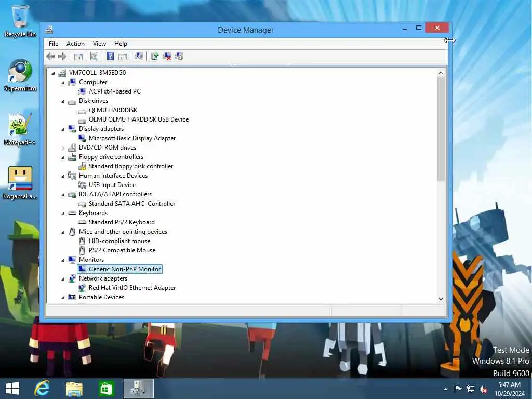Collapse the Network adapters category
The height and width of the screenshot is (399, 532).
(x=63, y=279)
